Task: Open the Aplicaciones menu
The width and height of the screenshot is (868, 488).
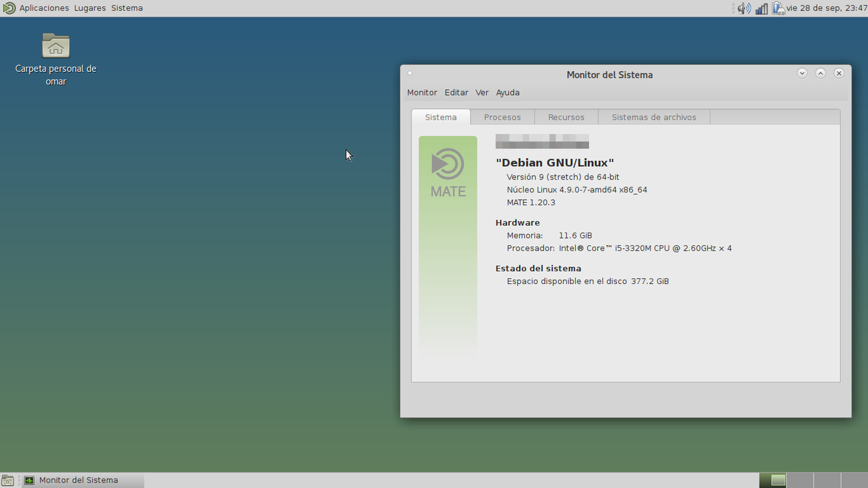Action: click(44, 8)
